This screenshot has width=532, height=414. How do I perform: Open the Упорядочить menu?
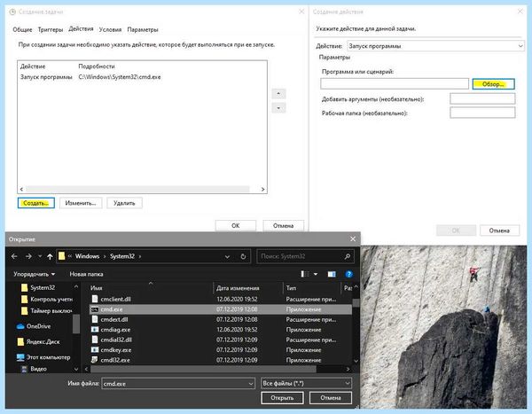(x=35, y=274)
